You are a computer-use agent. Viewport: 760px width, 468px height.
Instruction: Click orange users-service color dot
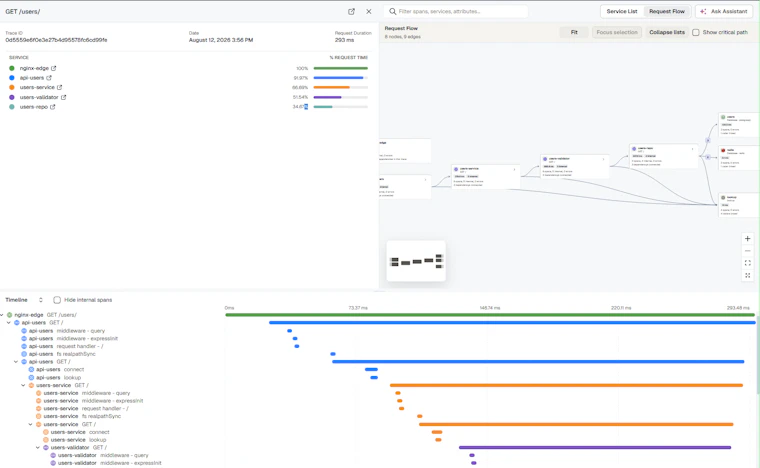[12, 87]
